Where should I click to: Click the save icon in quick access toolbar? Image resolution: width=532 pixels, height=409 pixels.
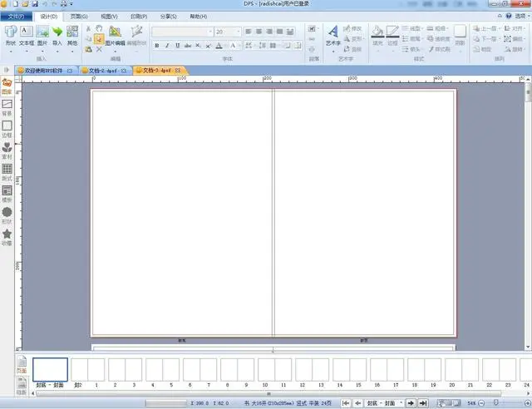[x=35, y=4]
